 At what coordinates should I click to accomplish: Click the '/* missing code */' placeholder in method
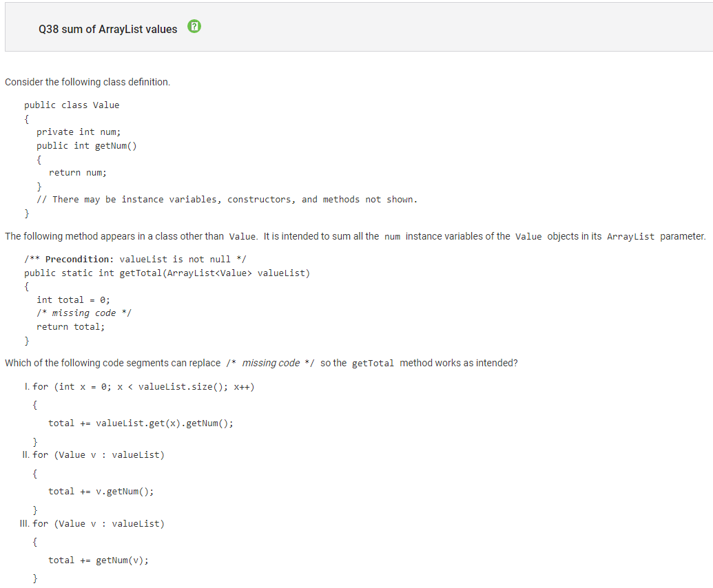pyautogui.click(x=84, y=313)
